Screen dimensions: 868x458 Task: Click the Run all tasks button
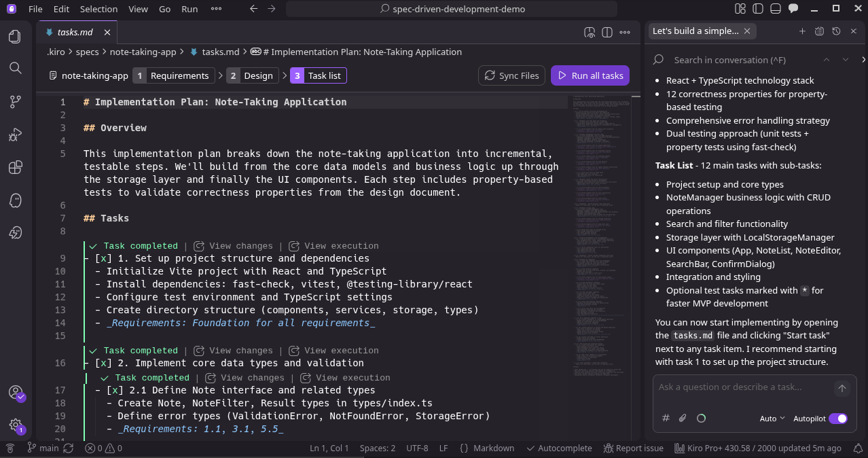click(590, 75)
